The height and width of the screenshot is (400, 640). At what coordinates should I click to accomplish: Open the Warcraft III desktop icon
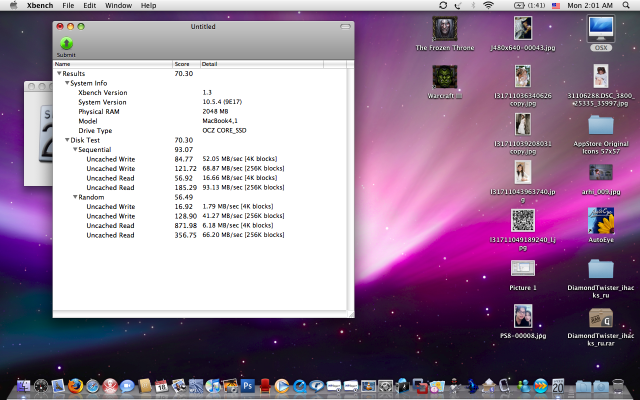tap(446, 78)
